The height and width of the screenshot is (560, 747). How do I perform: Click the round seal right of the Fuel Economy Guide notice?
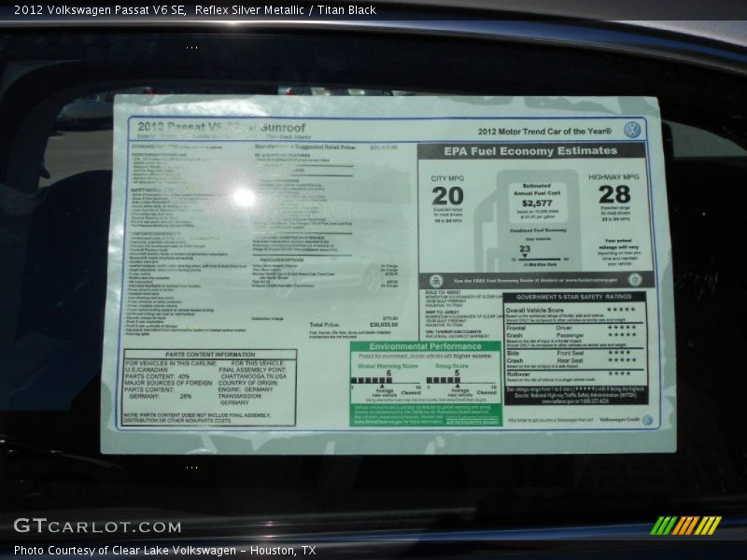pyautogui.click(x=635, y=279)
